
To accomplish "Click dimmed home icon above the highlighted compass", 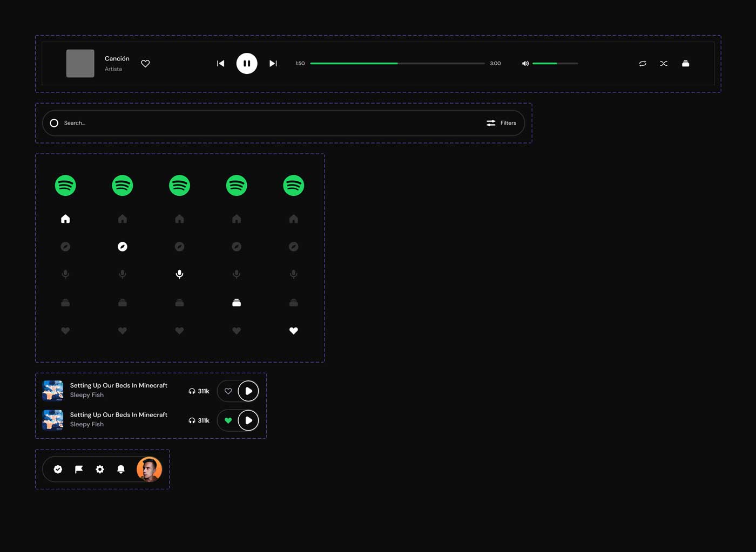I will (123, 219).
